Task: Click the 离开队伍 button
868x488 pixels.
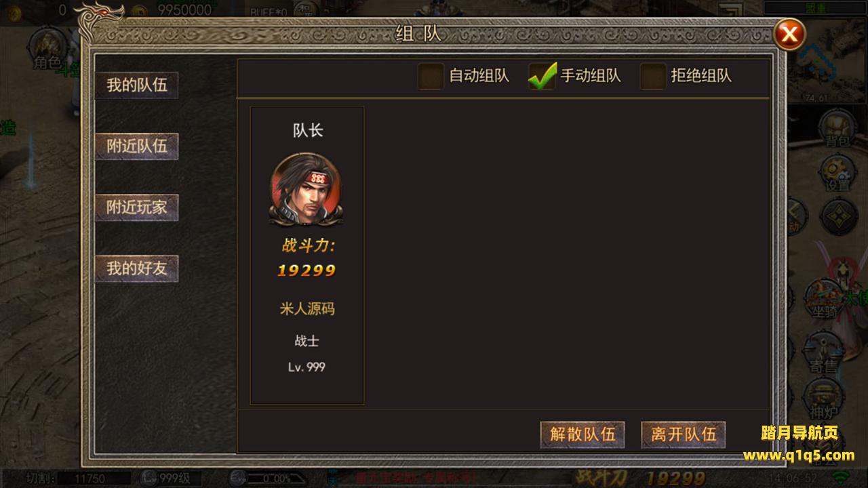Action: point(684,434)
